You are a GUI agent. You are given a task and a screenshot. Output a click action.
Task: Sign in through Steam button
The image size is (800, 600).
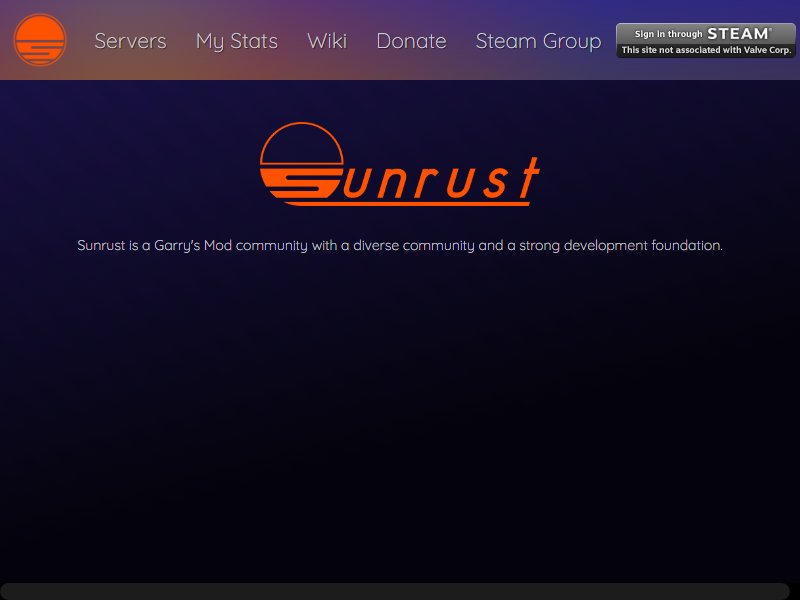pyautogui.click(x=706, y=40)
